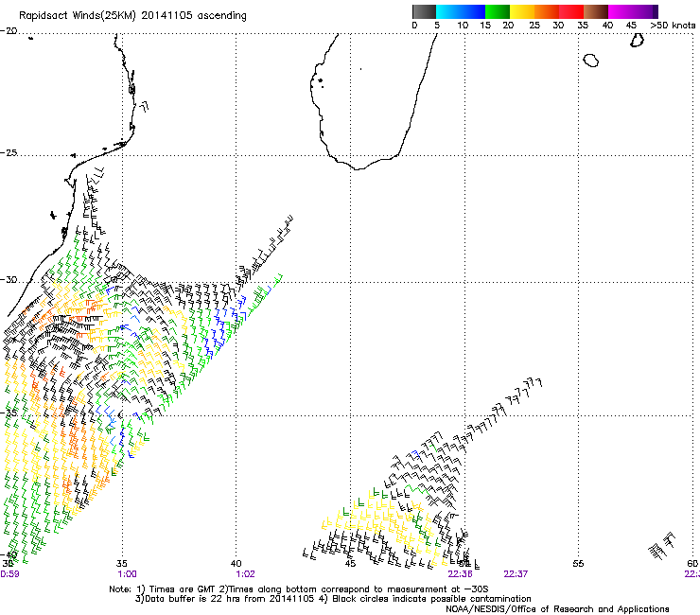Click the '-35' latitude axis label
Screen dimensions: 700x615
click(8, 413)
